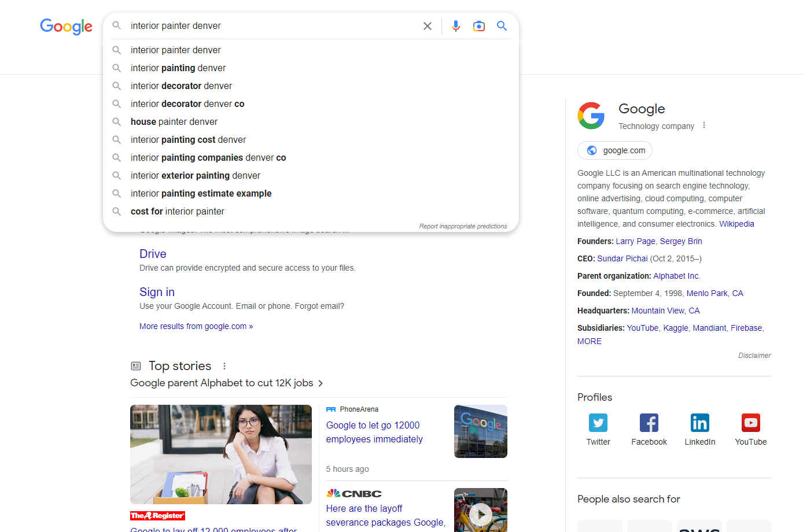Open Google Lens camera search icon

click(x=479, y=26)
